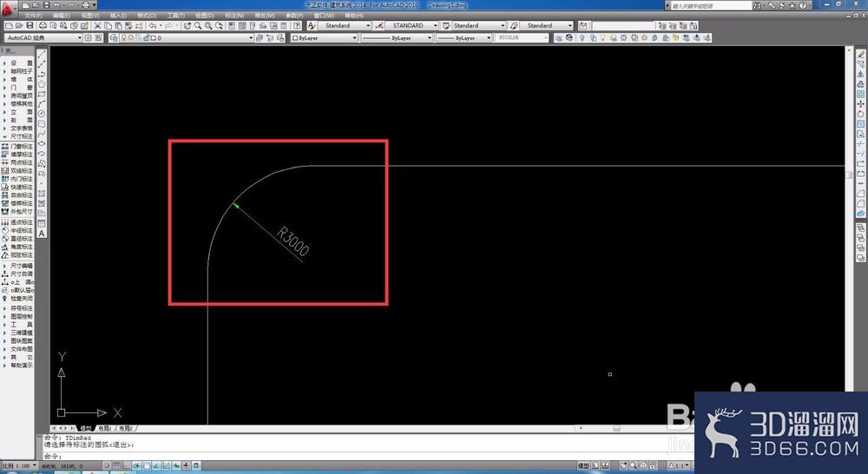Click the Open file icon in toolbar
This screenshot has height=474, width=868.
point(19,25)
